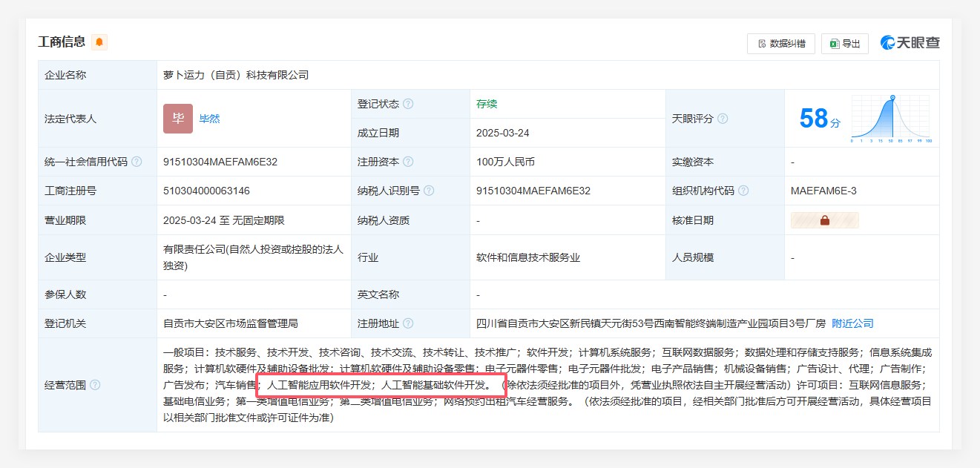Click help icon beside 统一社会信用代码 label

pos(137,162)
